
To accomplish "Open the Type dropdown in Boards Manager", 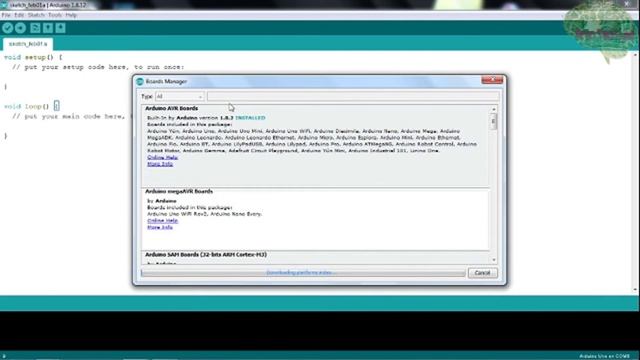I will pos(179,96).
